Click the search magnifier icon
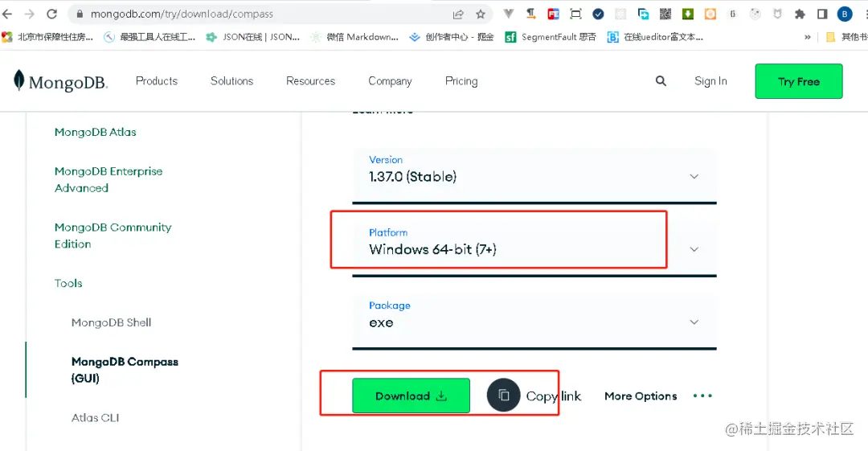The height and width of the screenshot is (451, 868). (x=661, y=81)
